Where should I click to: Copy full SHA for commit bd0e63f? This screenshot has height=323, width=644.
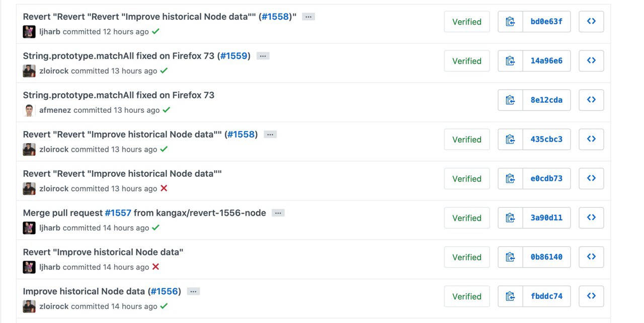pyautogui.click(x=510, y=22)
